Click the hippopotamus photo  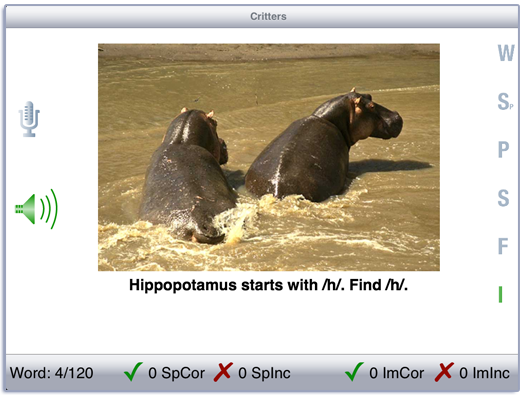[269, 157]
